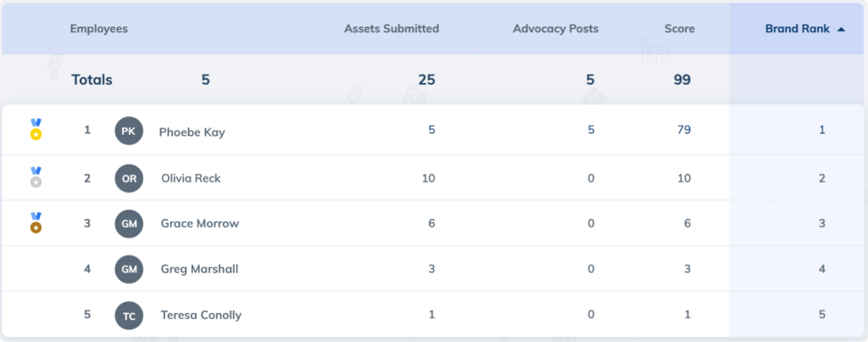
Task: Click Phoebe Kay's brand rank 1
Action: (822, 130)
